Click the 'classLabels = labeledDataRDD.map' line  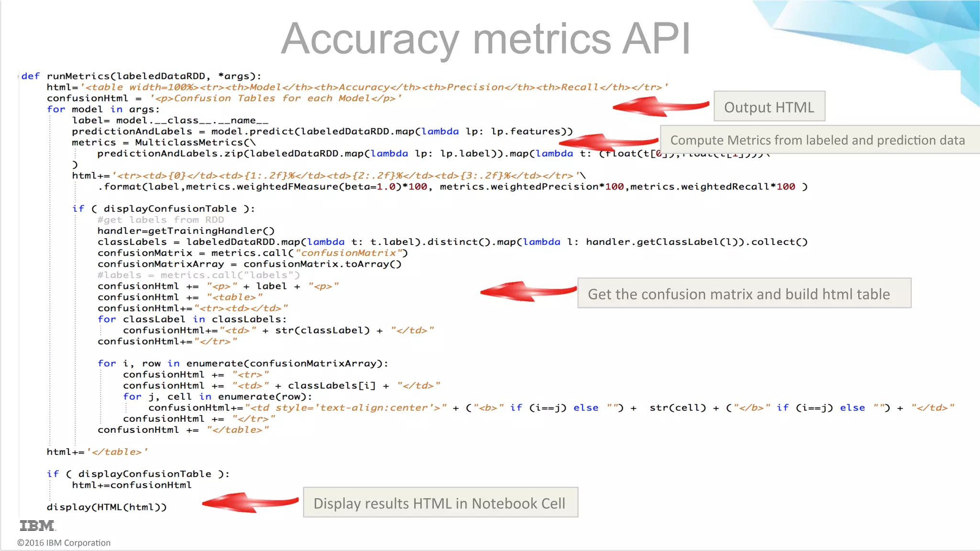coord(453,242)
